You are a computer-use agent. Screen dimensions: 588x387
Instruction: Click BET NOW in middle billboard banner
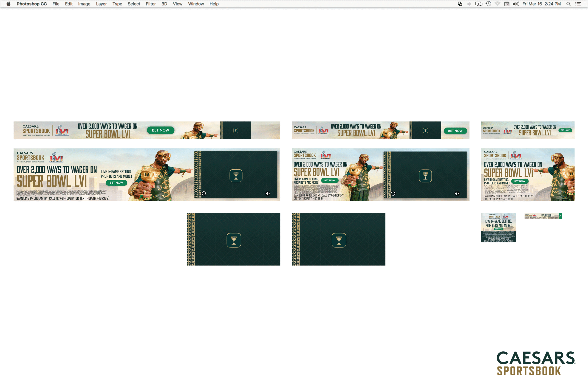coord(330,180)
